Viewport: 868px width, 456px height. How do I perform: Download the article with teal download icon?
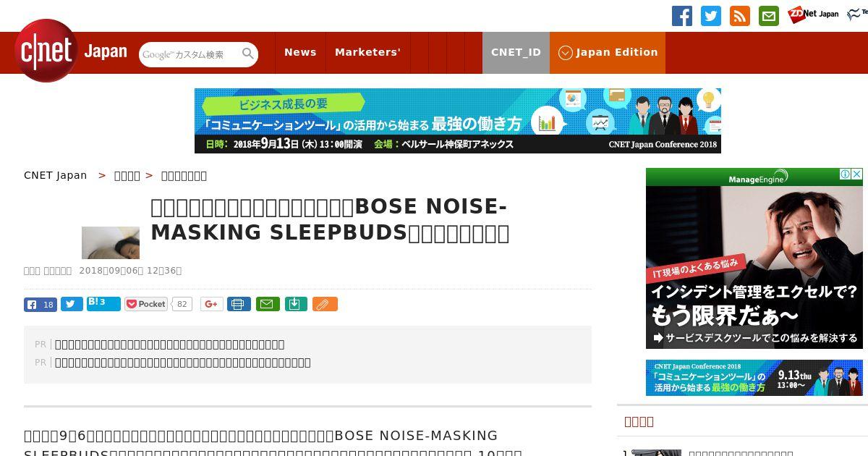click(294, 304)
